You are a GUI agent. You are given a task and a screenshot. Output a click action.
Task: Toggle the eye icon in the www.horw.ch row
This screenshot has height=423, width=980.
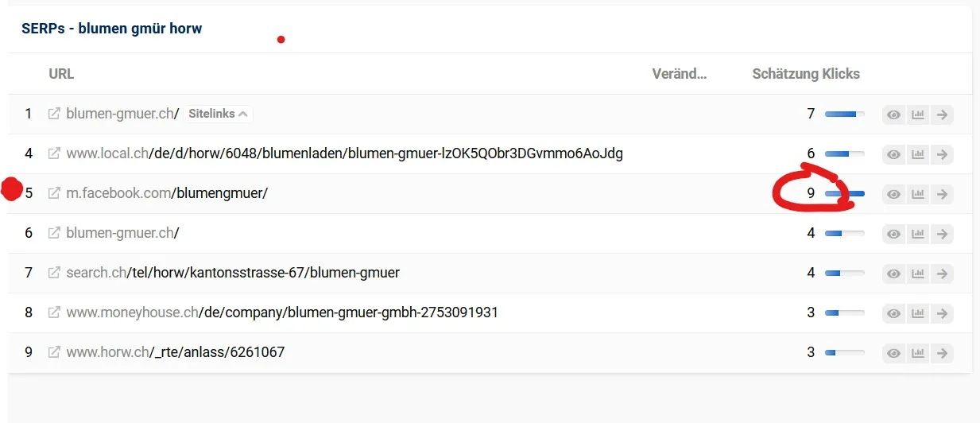[894, 353]
